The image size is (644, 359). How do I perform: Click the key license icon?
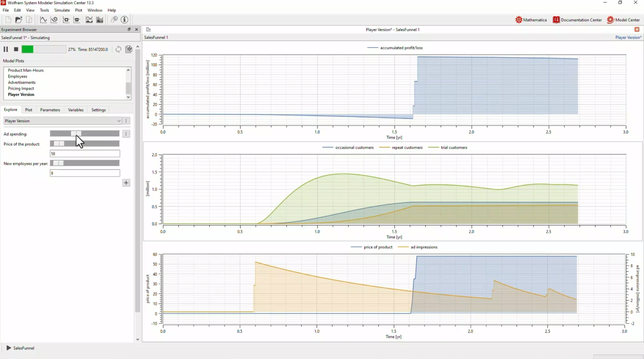click(x=114, y=20)
